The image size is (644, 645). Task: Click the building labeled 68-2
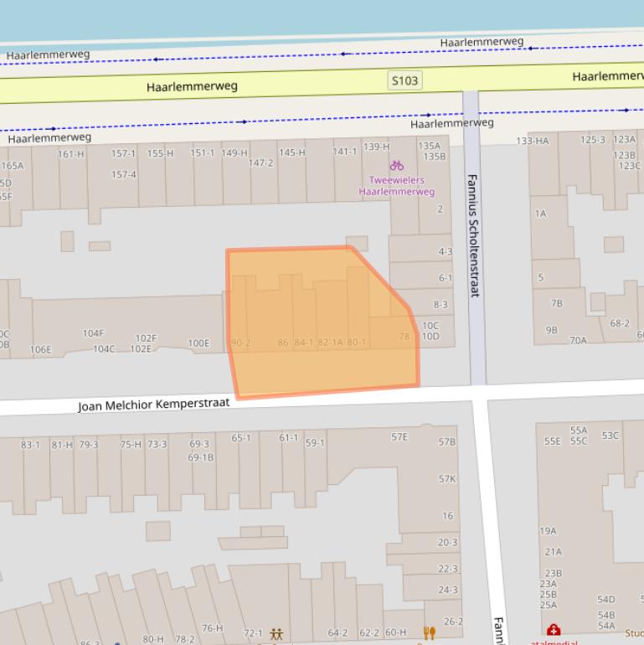pyautogui.click(x=620, y=323)
